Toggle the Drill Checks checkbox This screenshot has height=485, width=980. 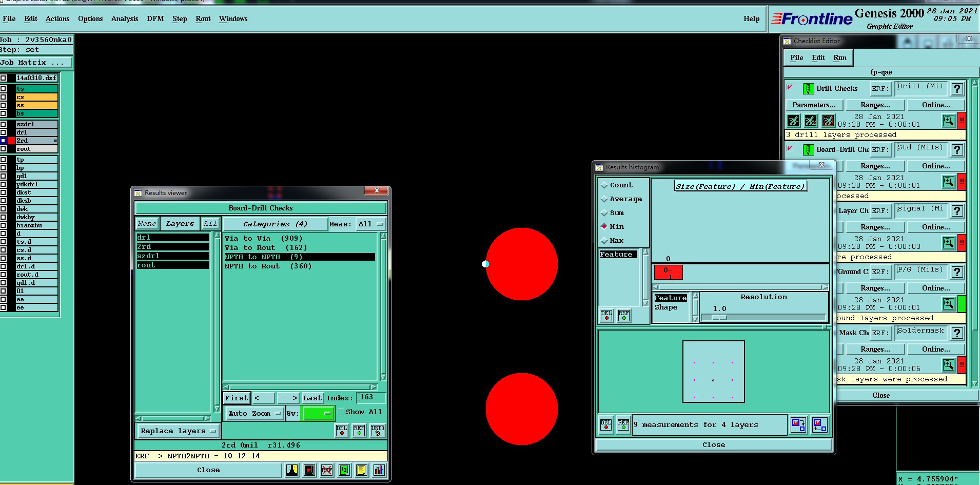(x=790, y=87)
